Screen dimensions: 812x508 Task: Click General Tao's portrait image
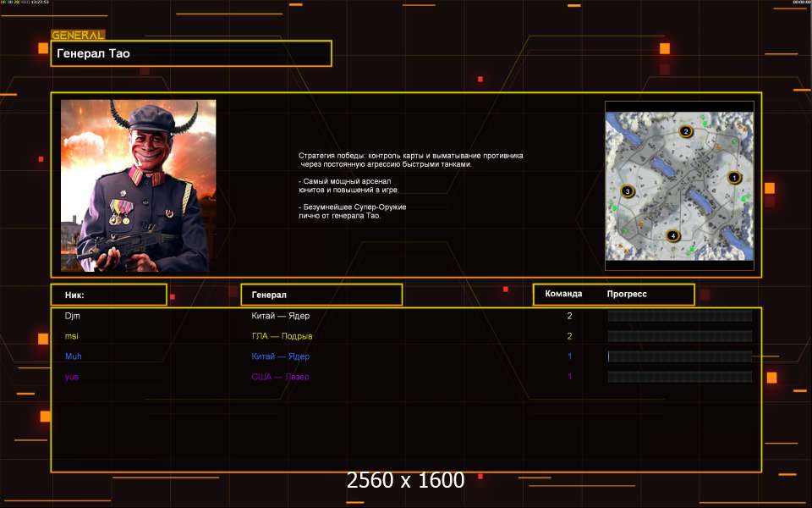(x=138, y=185)
